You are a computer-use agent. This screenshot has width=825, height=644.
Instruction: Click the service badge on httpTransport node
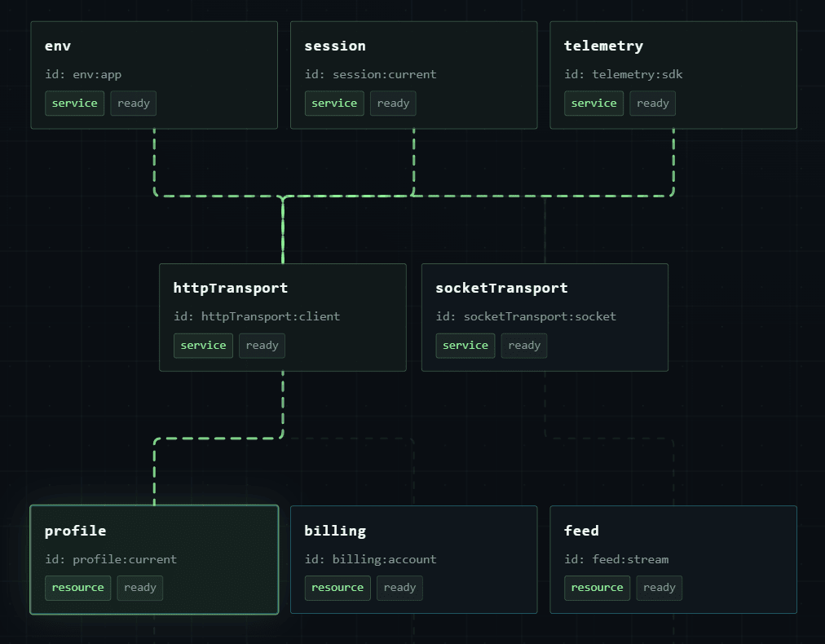tap(203, 346)
